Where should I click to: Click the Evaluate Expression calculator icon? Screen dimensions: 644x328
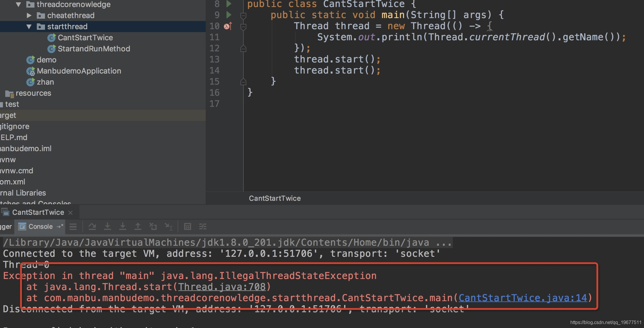(x=188, y=226)
